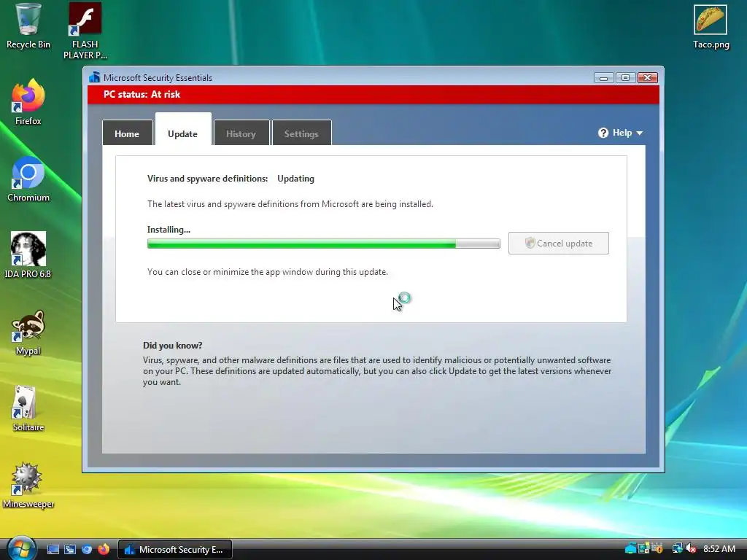Click Show Desktop quick launch icon

coord(53,550)
